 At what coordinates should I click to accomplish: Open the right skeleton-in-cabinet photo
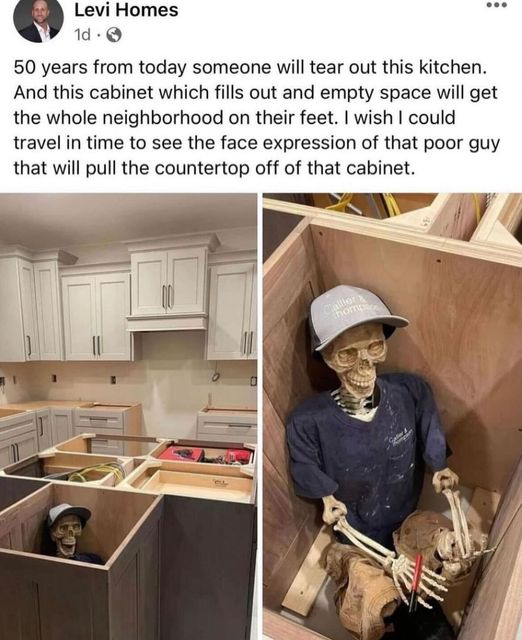click(392, 416)
